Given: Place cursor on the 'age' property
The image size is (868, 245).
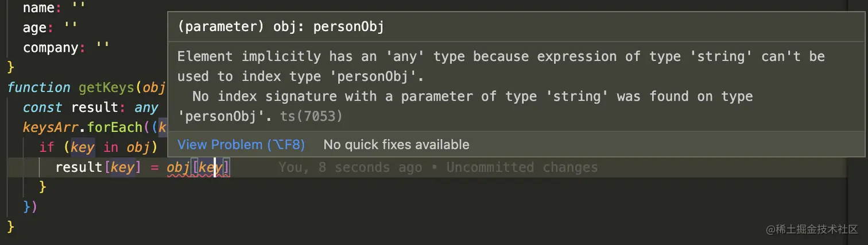Looking at the screenshot, I should [x=34, y=28].
